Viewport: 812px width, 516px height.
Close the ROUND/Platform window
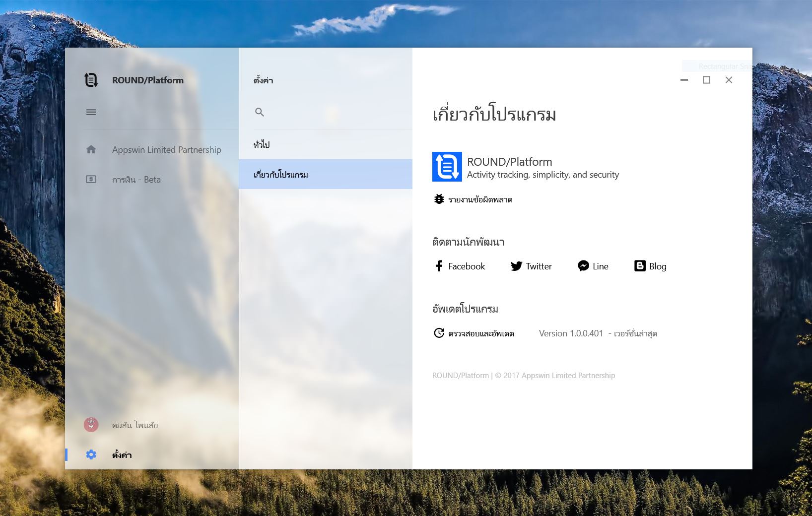click(729, 80)
